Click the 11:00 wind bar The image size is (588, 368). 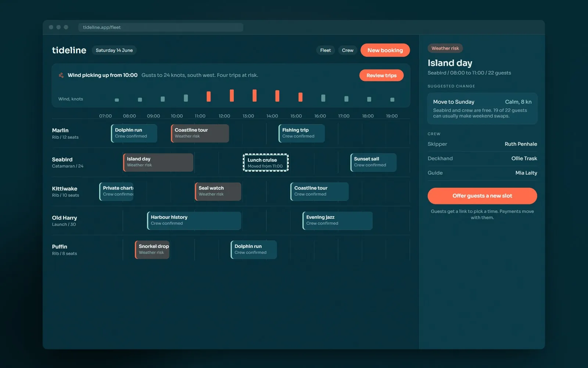click(x=208, y=96)
